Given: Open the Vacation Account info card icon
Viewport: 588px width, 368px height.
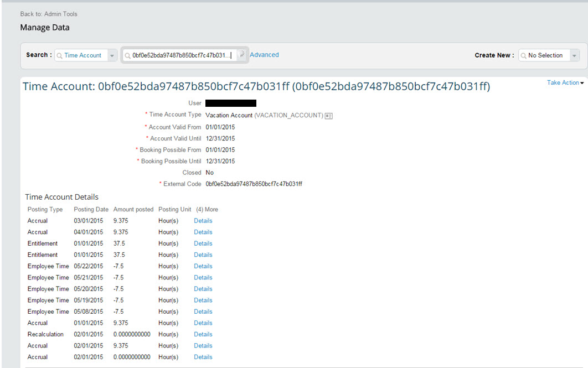Looking at the screenshot, I should 328,116.
